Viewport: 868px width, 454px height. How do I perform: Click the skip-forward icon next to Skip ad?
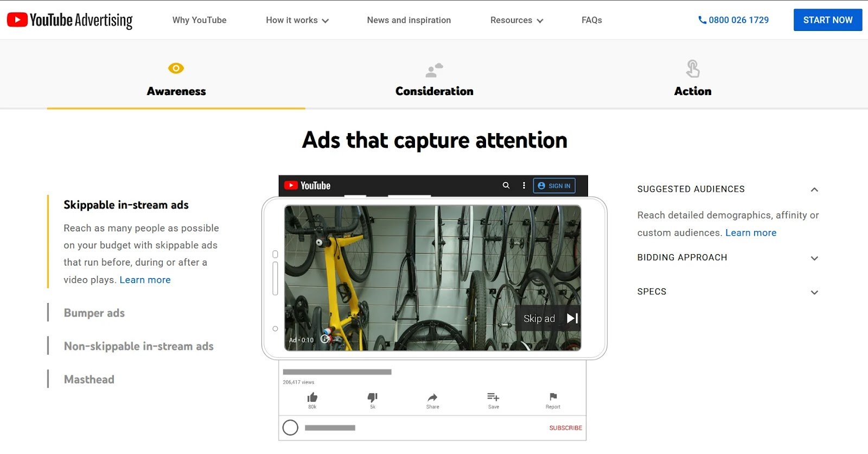point(572,318)
